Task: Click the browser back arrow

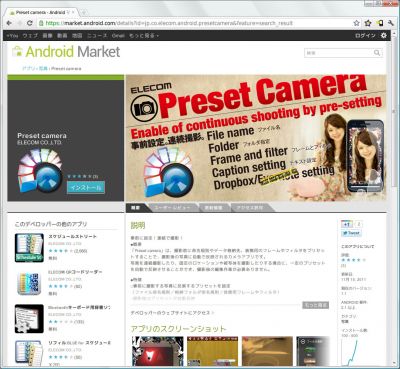Action: [x=9, y=23]
